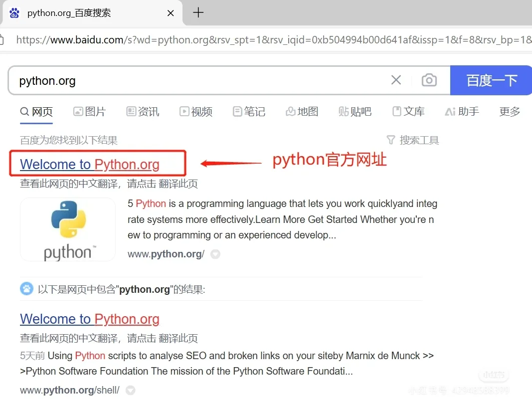
Task: Click inside the python.org search input field
Action: point(199,80)
